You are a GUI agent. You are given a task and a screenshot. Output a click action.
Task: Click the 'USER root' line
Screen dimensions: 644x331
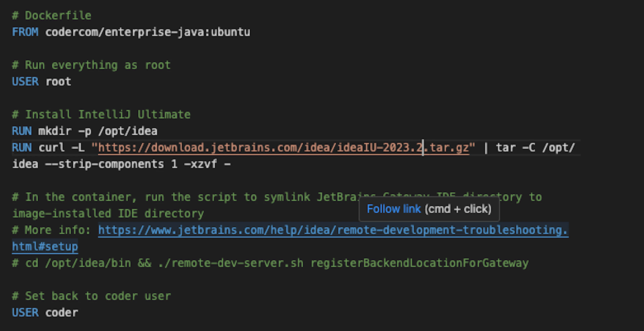(42, 81)
